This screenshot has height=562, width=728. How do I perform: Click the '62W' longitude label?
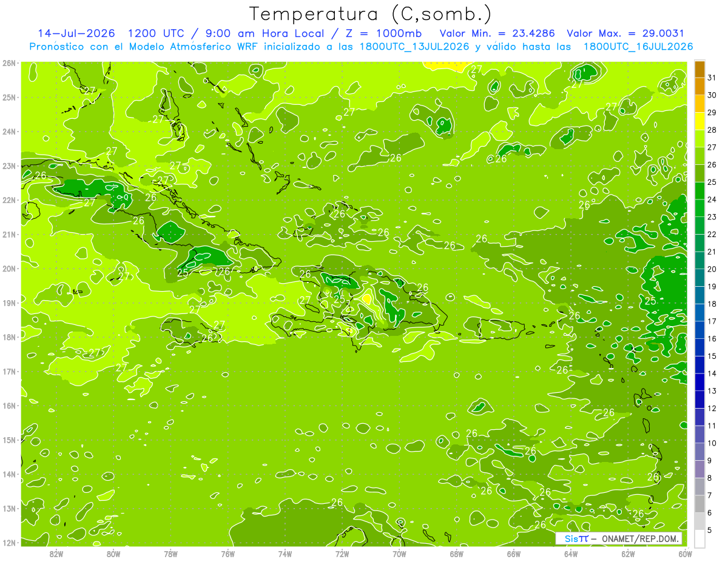click(x=628, y=553)
